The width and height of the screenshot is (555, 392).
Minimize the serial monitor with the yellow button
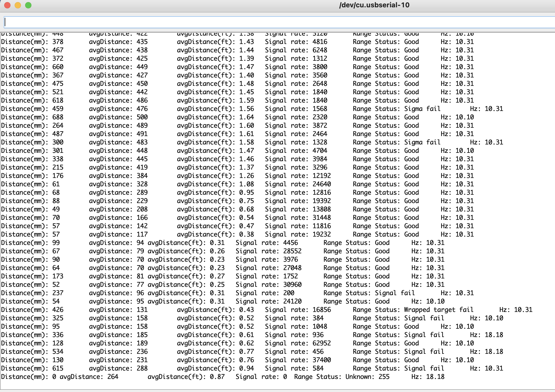18,5
